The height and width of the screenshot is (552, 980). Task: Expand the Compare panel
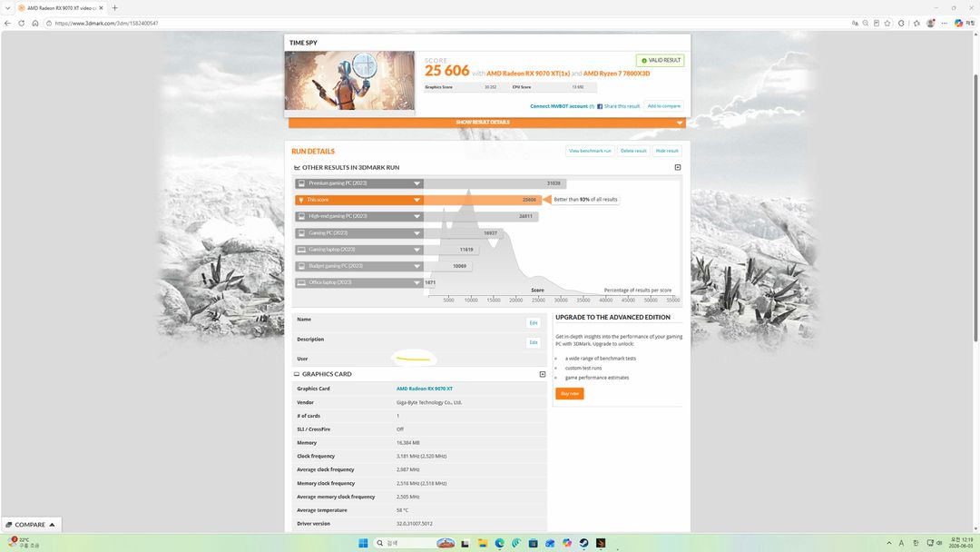click(31, 525)
